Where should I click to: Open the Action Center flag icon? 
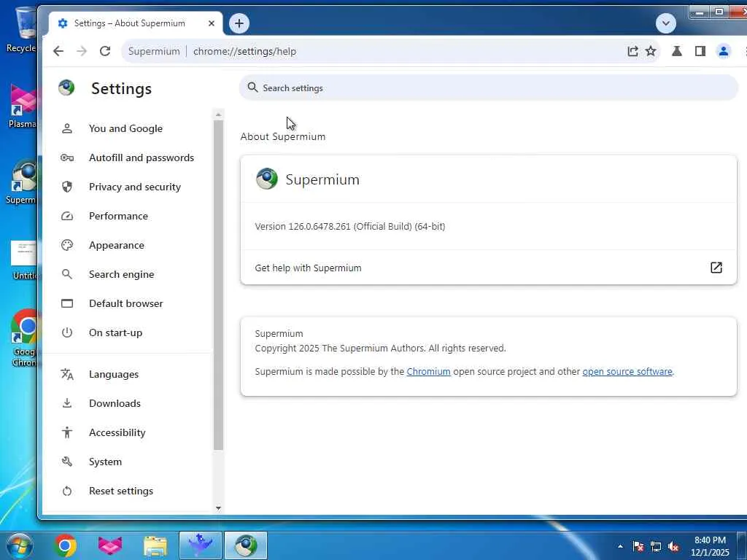tap(638, 546)
